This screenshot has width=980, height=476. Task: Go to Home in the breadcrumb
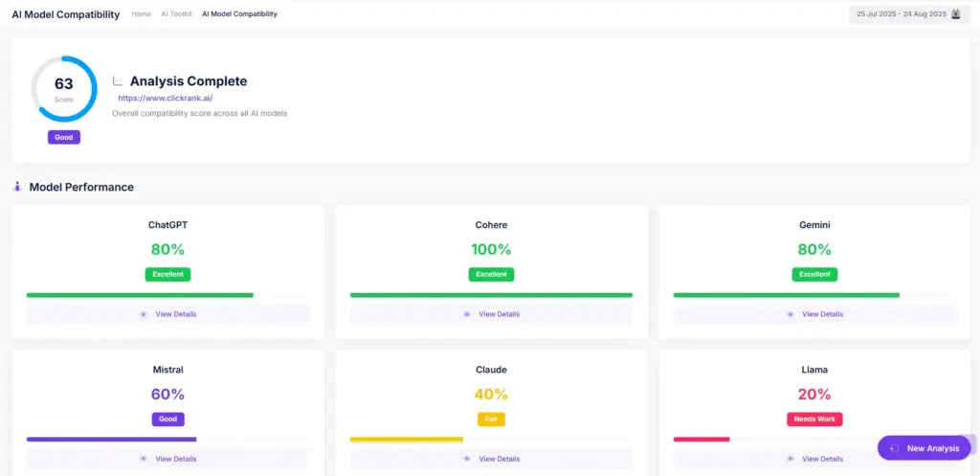point(141,14)
